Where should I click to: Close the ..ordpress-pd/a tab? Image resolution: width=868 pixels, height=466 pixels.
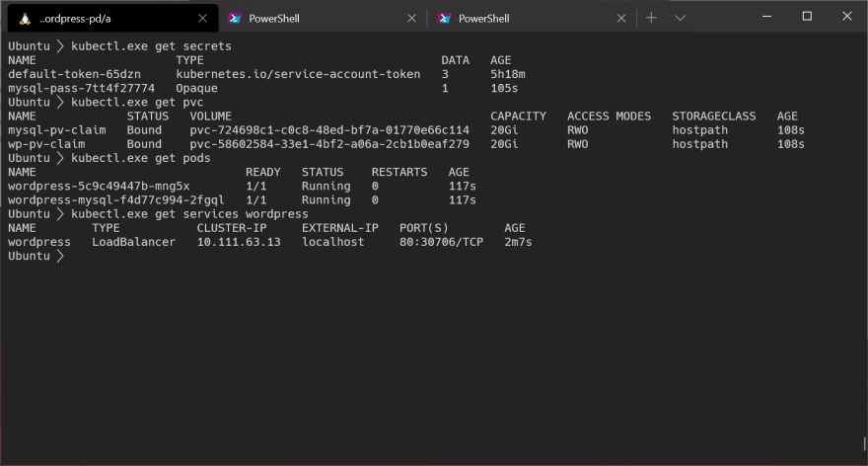202,19
